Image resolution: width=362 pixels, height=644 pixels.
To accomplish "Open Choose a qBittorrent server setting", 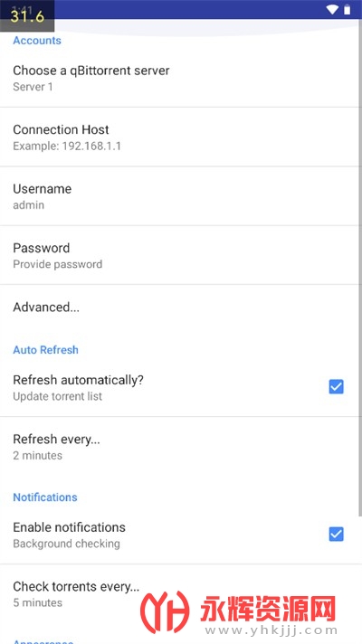I will tap(181, 78).
